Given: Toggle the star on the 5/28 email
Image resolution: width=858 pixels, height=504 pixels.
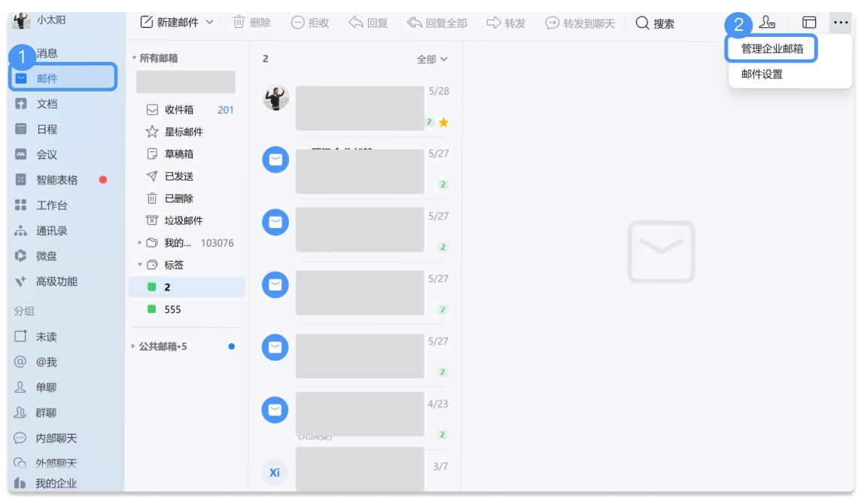Looking at the screenshot, I should 444,123.
